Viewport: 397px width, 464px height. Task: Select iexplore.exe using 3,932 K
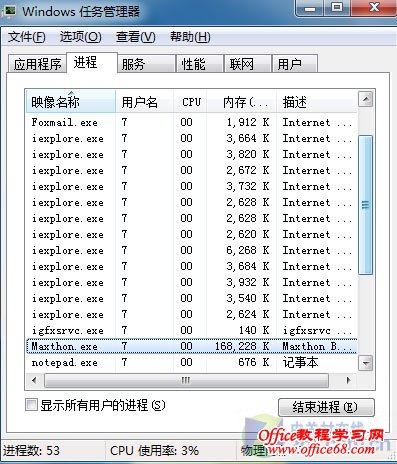coord(191,282)
